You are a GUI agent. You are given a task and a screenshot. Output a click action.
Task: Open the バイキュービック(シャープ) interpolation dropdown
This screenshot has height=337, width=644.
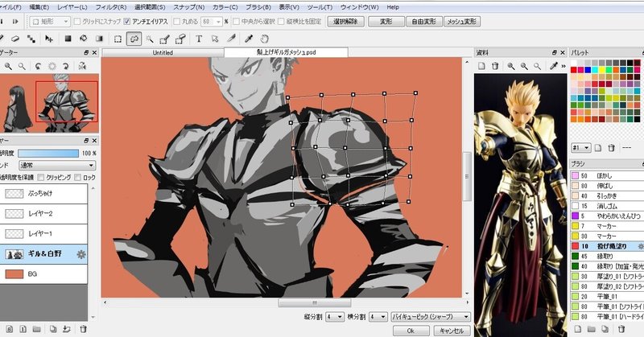pyautogui.click(x=431, y=317)
